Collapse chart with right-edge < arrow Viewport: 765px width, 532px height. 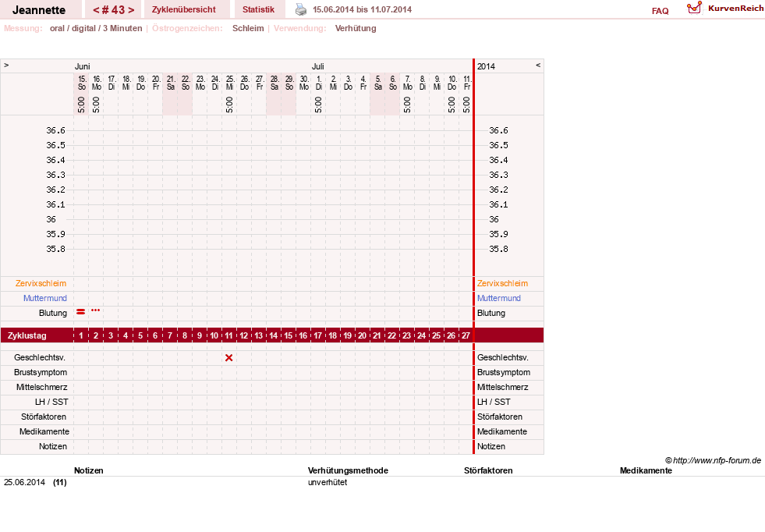click(538, 65)
